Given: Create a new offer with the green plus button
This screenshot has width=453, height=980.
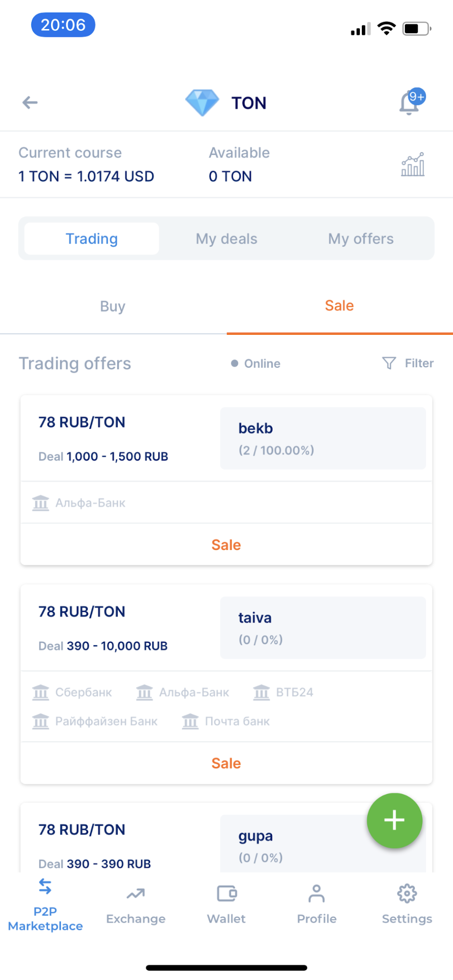Looking at the screenshot, I should point(394,821).
